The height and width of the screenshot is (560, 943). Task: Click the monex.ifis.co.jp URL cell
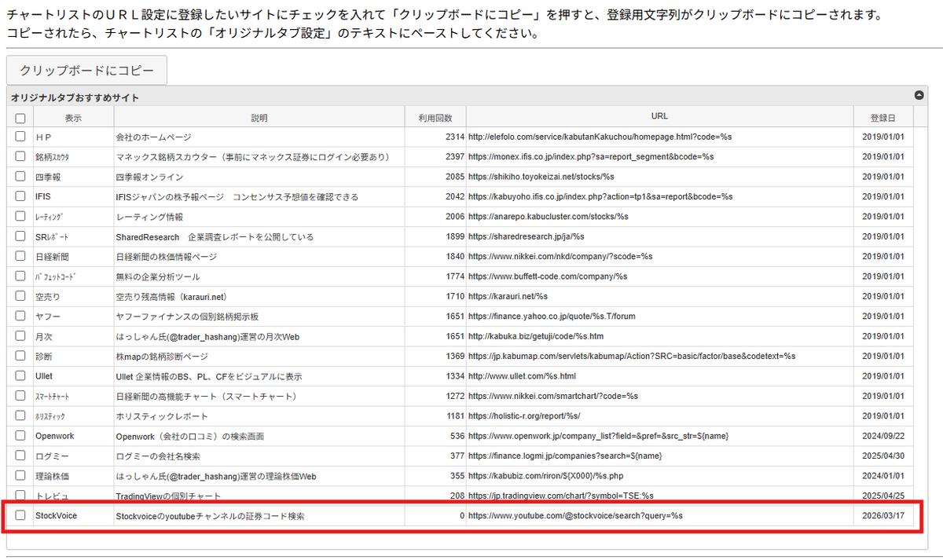coord(660,156)
